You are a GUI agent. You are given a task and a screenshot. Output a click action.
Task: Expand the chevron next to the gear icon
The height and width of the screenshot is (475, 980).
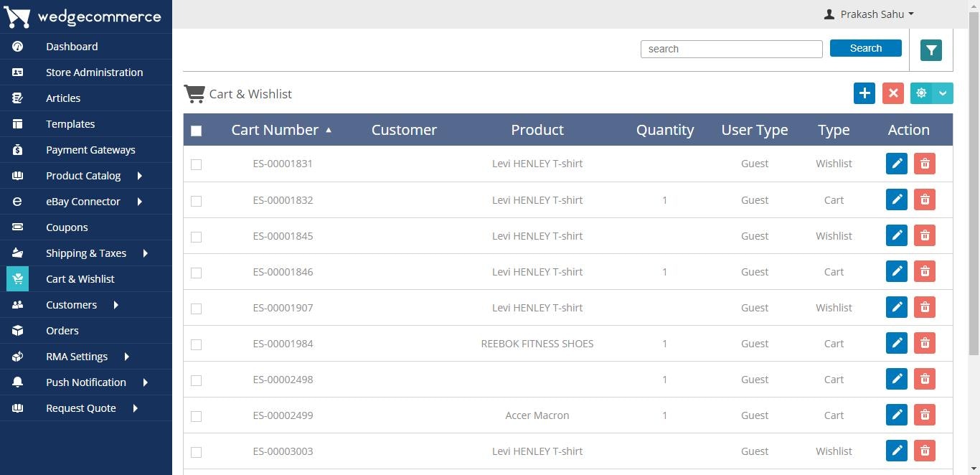tap(943, 93)
